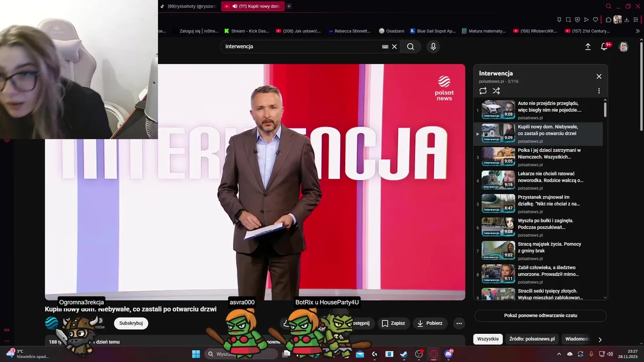Click the Windows taskbar search box
Image resolution: width=644 pixels, height=362 pixels.
point(242,354)
